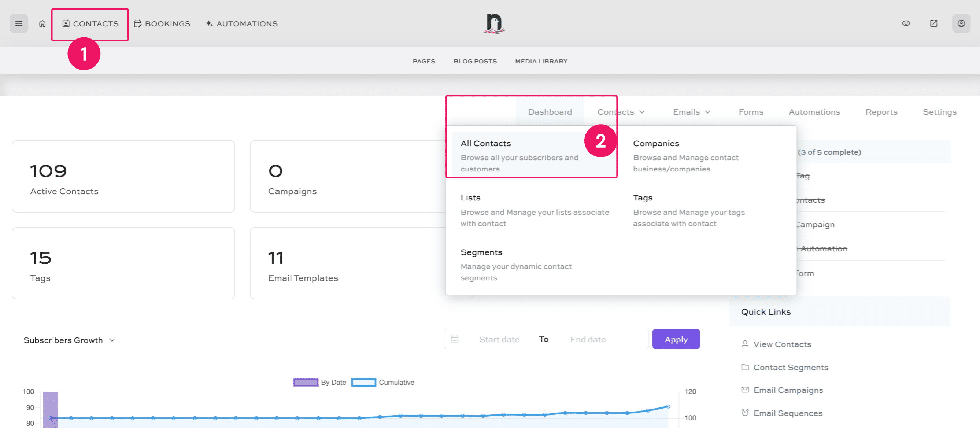The width and height of the screenshot is (980, 428).
Task: Go to home via house icon
Action: [x=42, y=23]
